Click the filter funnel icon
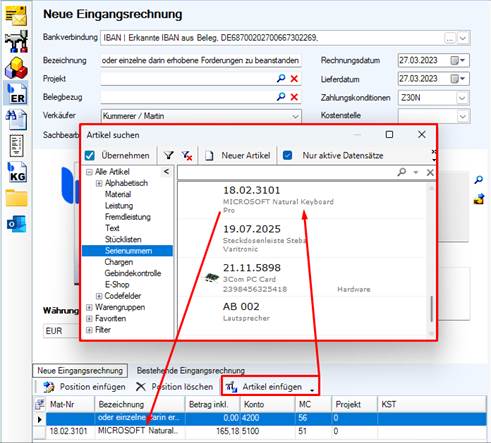The width and height of the screenshot is (491, 443). (169, 155)
